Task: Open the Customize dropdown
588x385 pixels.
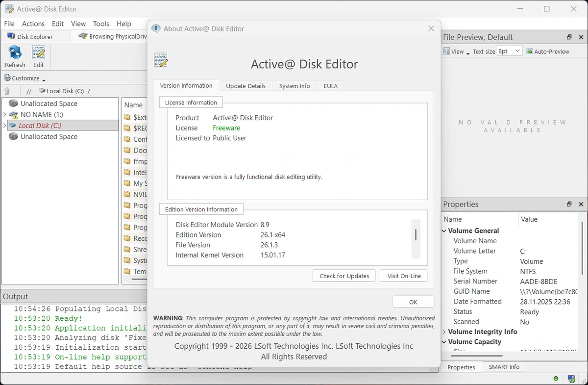Action: [24, 78]
